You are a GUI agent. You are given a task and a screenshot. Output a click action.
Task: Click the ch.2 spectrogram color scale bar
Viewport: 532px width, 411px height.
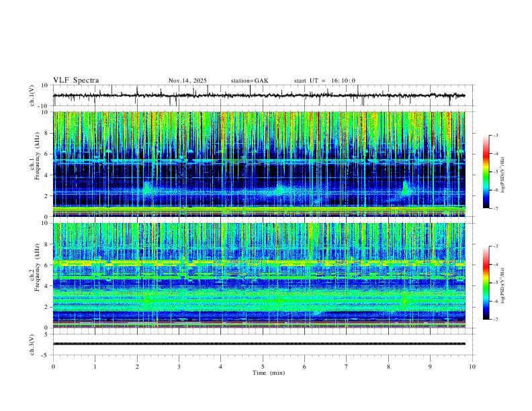[x=486, y=283]
